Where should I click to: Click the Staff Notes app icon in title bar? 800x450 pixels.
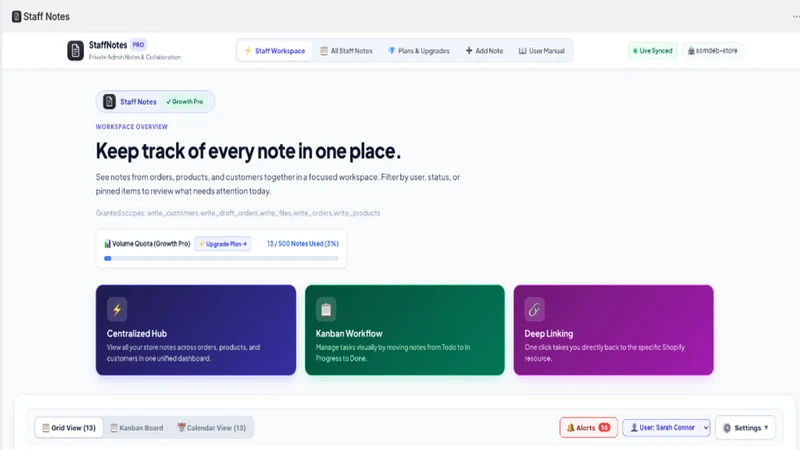pos(16,16)
